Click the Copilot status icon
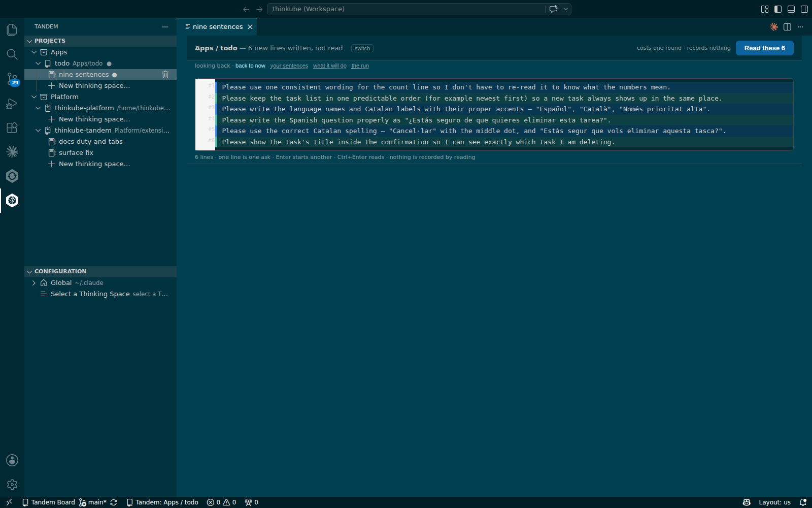This screenshot has width=812, height=508. [747, 502]
